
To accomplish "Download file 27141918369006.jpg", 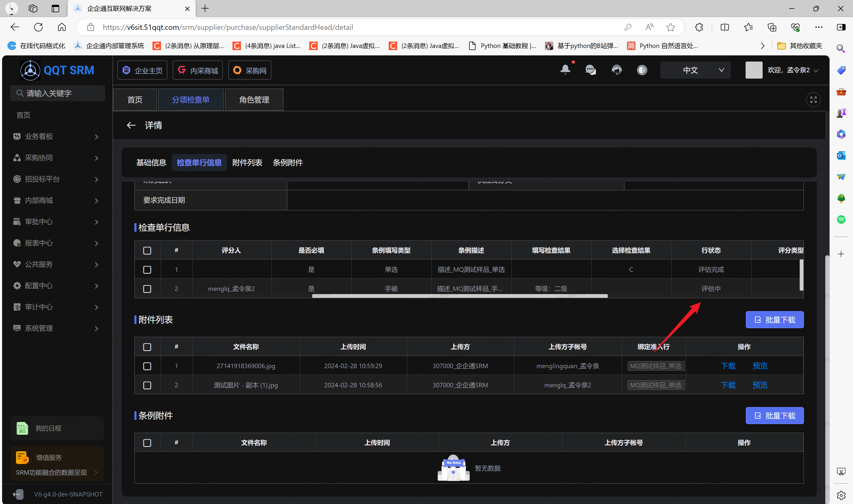I will 728,366.
